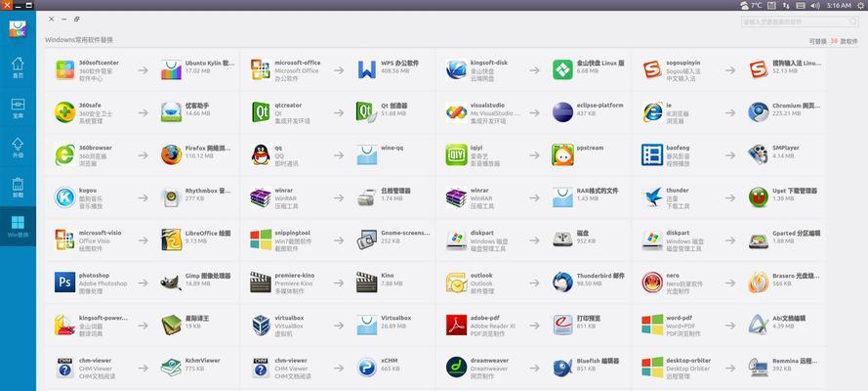This screenshot has width=868, height=391.
Task: Open the Thunderbird 邮件 icon
Action: point(562,282)
